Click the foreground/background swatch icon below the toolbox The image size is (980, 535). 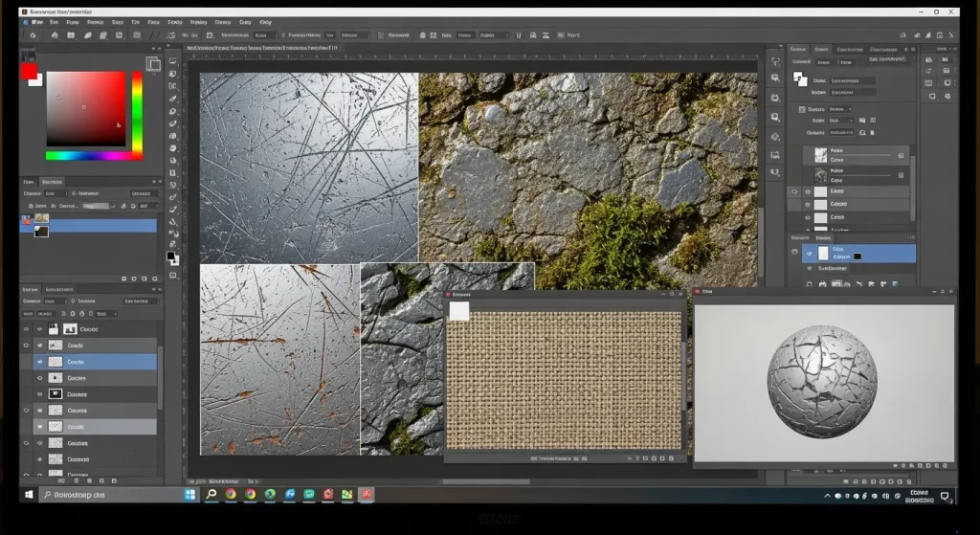[172, 257]
